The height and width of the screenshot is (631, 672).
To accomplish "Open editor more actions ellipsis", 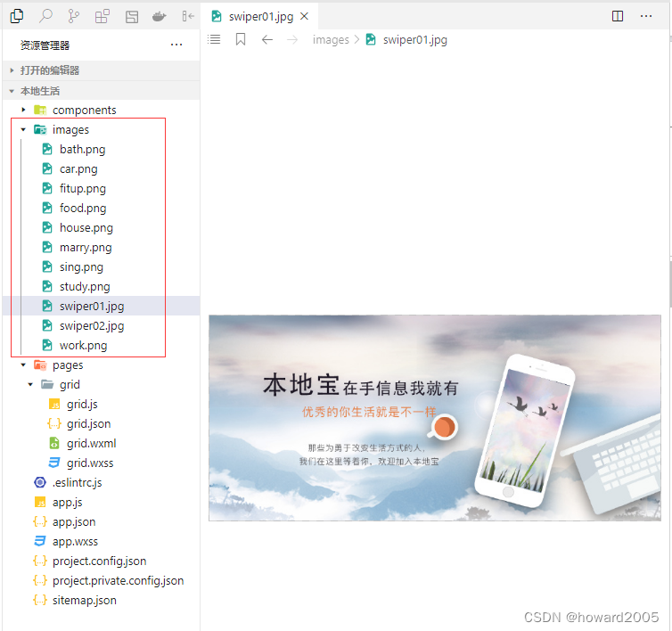I will tap(646, 16).
